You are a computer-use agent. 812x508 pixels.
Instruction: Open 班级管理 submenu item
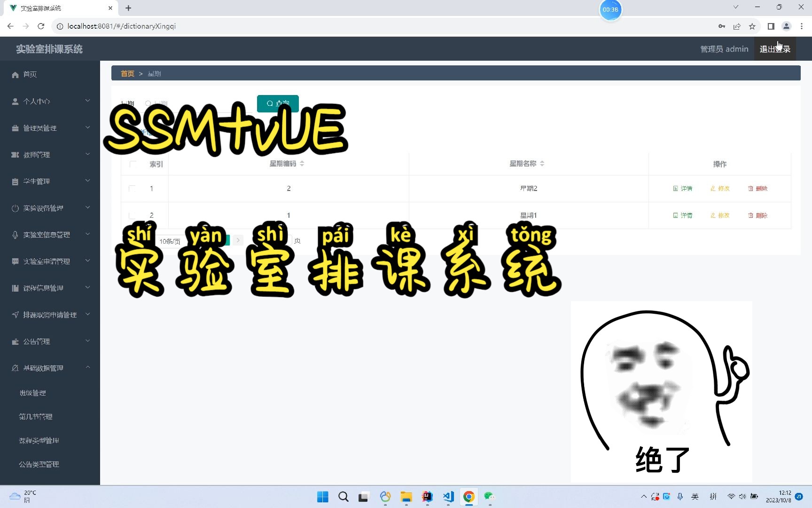33,393
